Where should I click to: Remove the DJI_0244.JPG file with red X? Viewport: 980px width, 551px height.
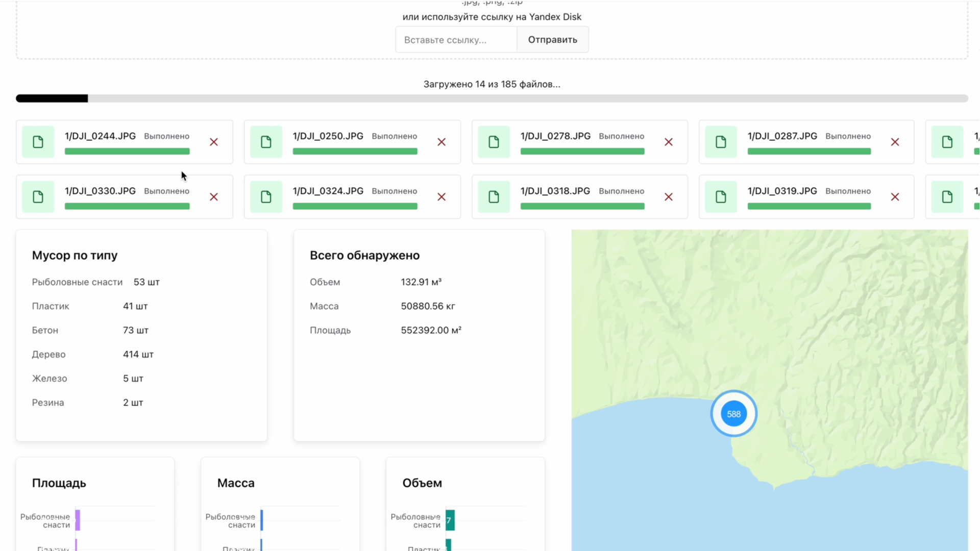click(x=214, y=142)
